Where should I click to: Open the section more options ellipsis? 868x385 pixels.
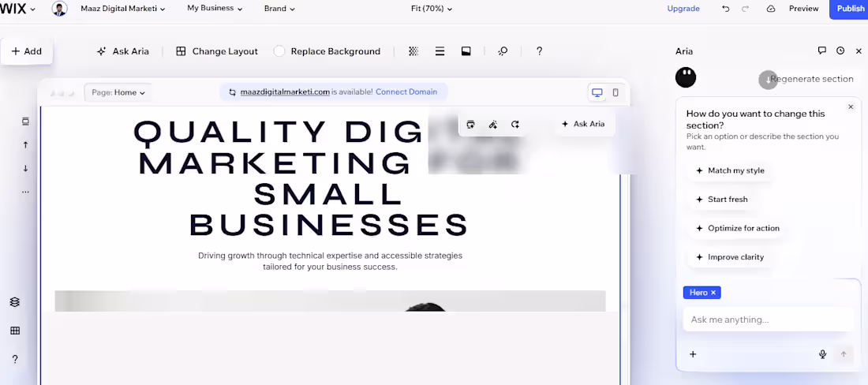[x=25, y=192]
